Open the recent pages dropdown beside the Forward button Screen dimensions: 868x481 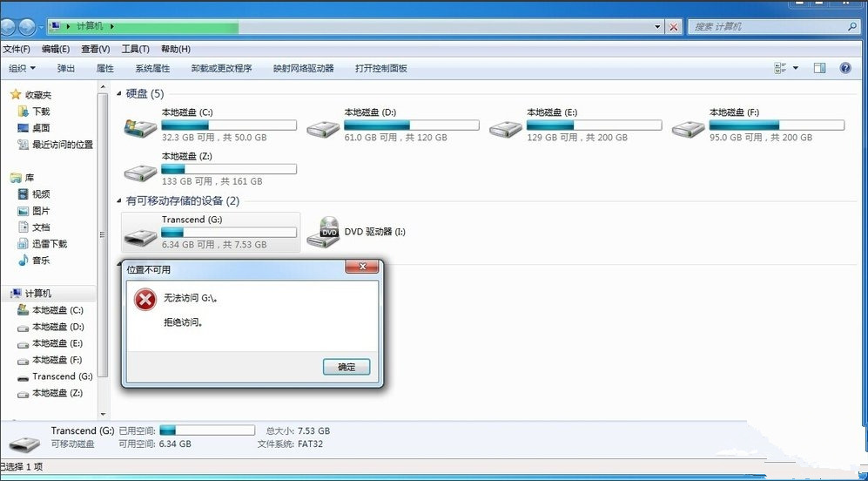click(41, 27)
